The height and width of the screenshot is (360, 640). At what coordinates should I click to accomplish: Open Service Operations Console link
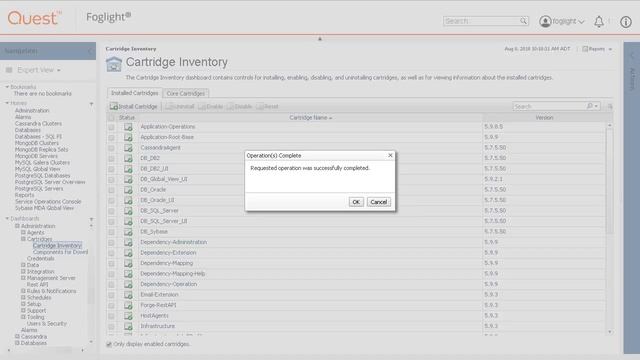[48, 202]
